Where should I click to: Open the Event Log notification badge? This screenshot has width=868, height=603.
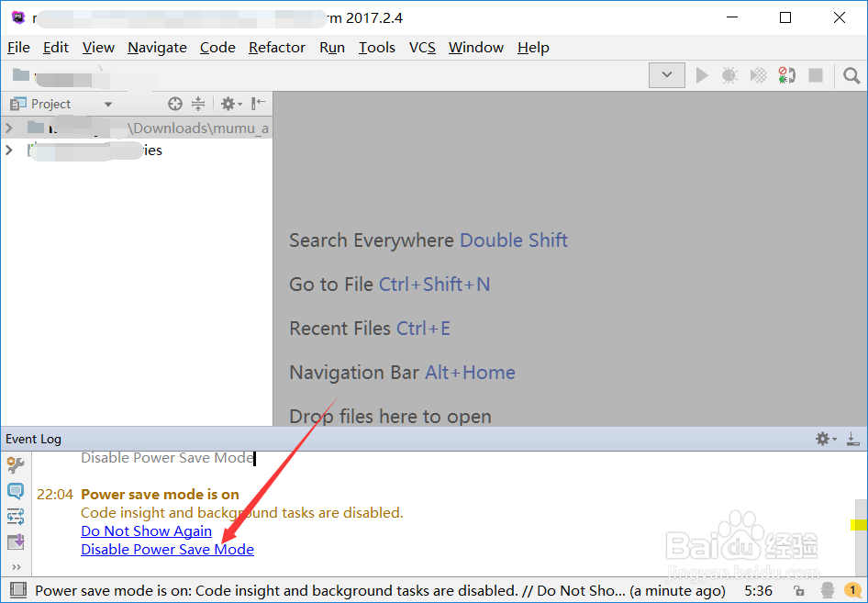852,590
